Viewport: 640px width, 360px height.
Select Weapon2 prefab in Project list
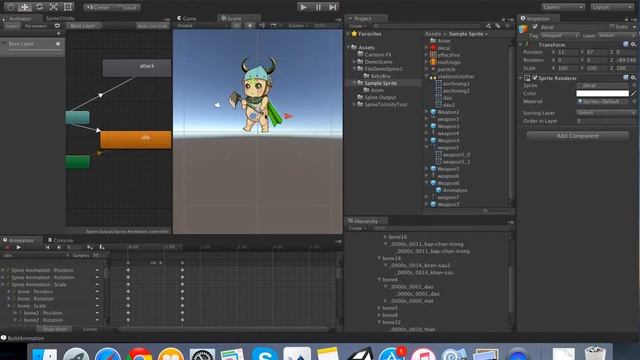(448, 112)
